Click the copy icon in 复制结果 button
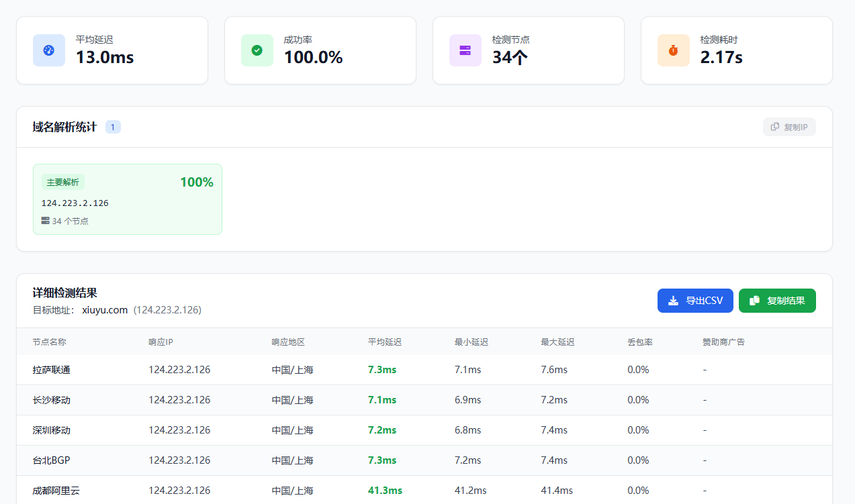855x504 pixels. pyautogui.click(x=755, y=301)
